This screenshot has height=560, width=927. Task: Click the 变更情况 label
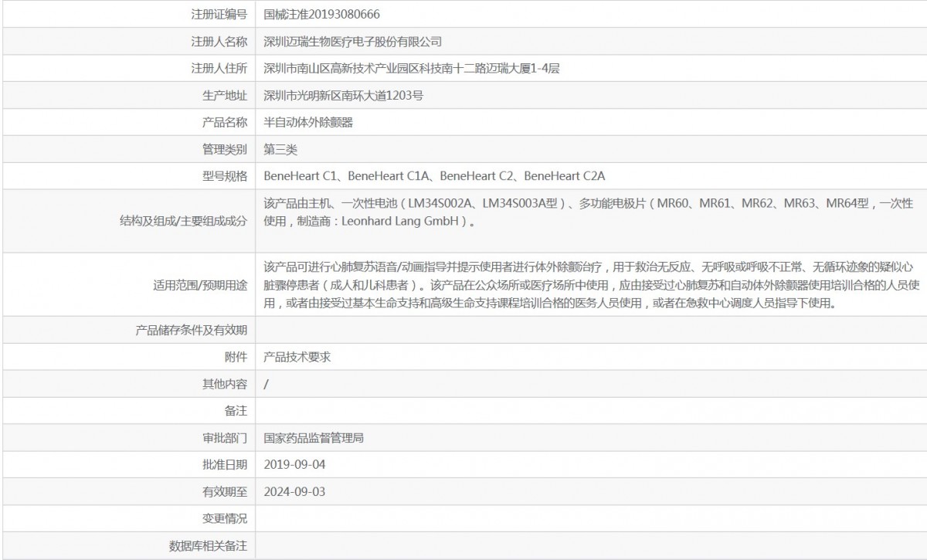(x=224, y=518)
